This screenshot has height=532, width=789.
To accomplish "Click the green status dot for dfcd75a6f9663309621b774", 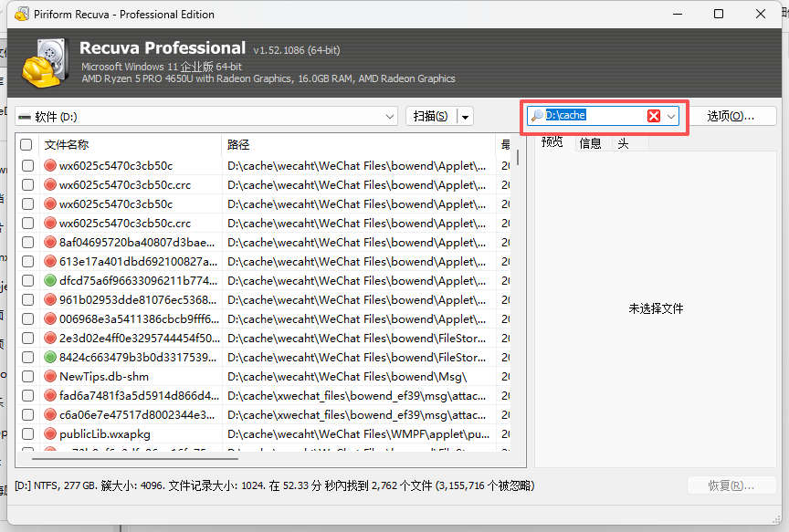I will (x=50, y=280).
